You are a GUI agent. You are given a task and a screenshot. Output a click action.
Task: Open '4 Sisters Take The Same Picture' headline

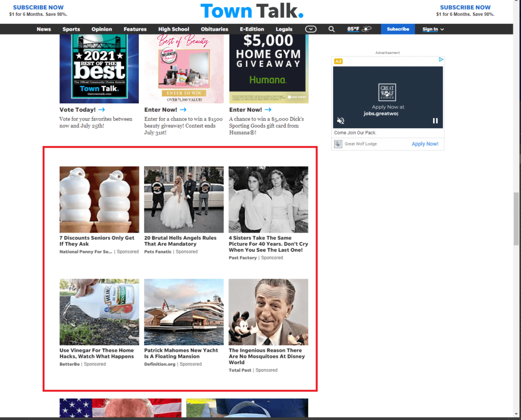[x=269, y=244]
